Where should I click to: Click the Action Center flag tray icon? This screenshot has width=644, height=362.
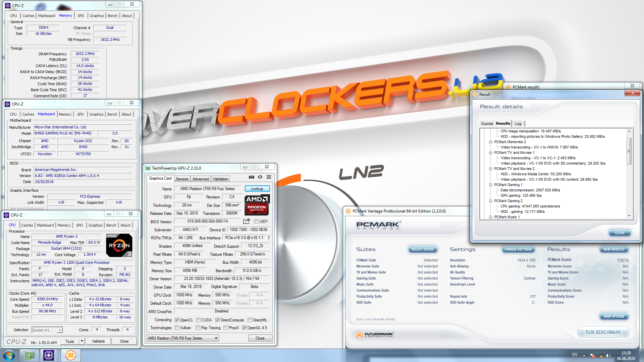tap(592, 356)
